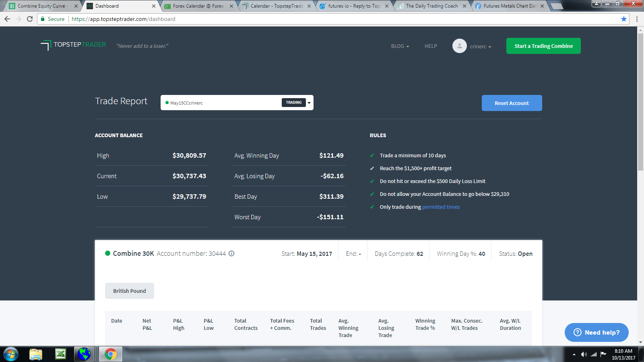
Task: Open the BLOG dropdown menu
Action: point(400,46)
